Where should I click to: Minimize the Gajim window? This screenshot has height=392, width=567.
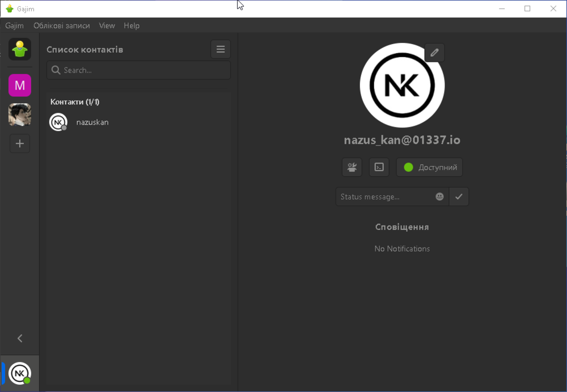click(502, 8)
